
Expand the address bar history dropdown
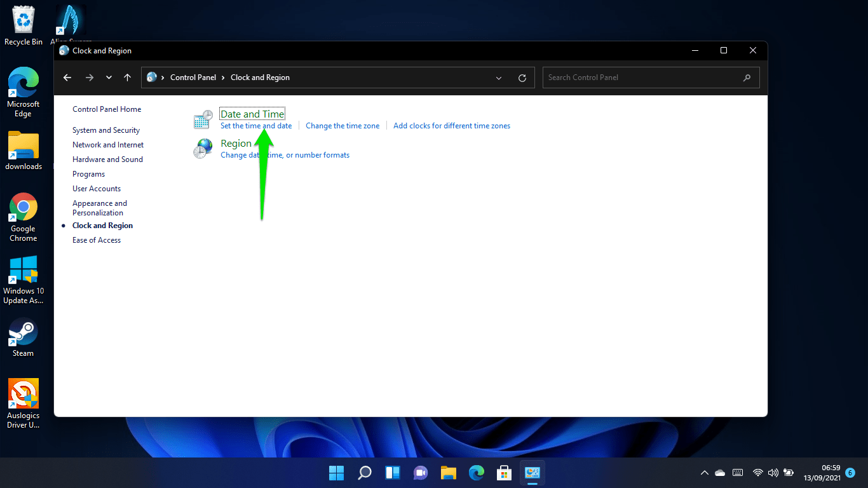tap(499, 78)
